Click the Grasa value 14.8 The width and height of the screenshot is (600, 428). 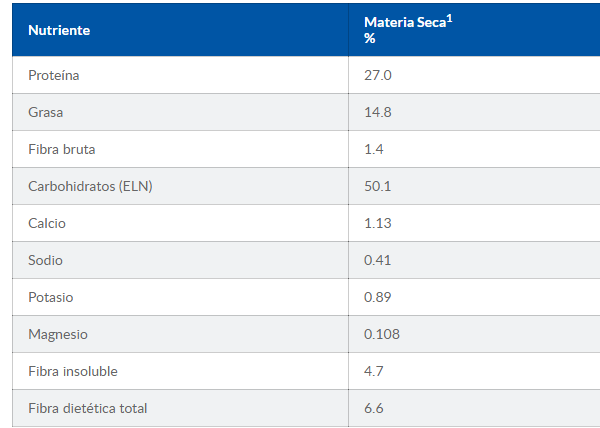pos(377,112)
